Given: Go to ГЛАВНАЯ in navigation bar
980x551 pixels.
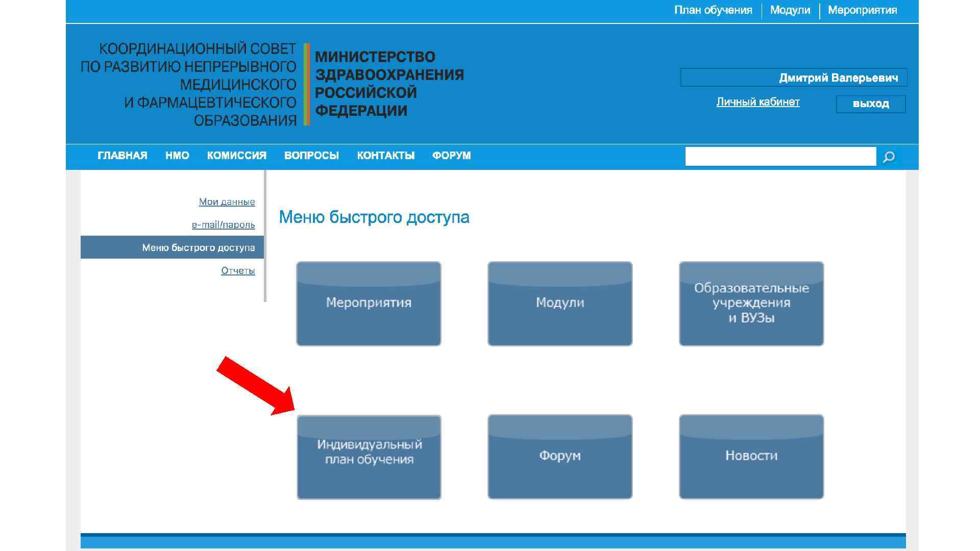Looking at the screenshot, I should coord(122,156).
